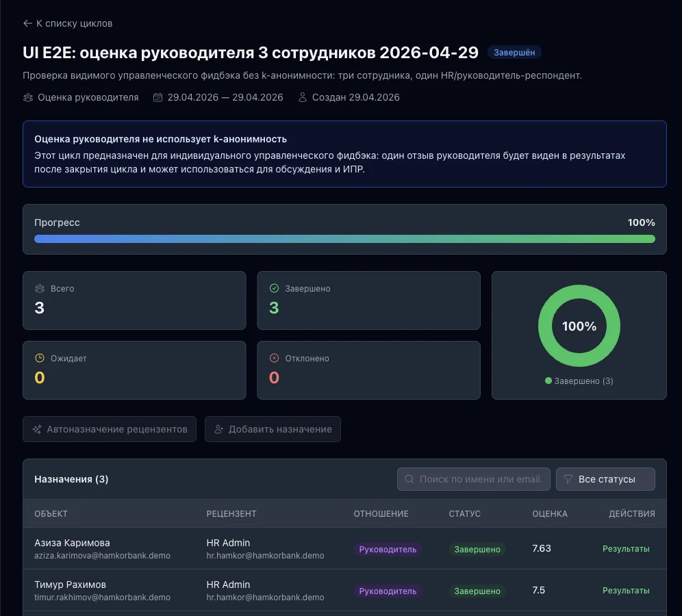Click the Ожидает count 0
The width and height of the screenshot is (682, 616).
pos(40,377)
